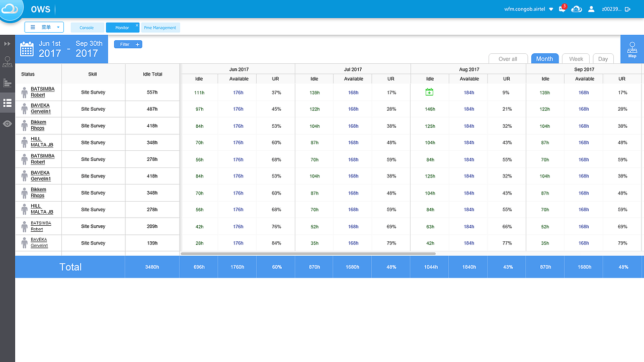Open HILL MALTA JB link in the 348h row

pos(42,142)
